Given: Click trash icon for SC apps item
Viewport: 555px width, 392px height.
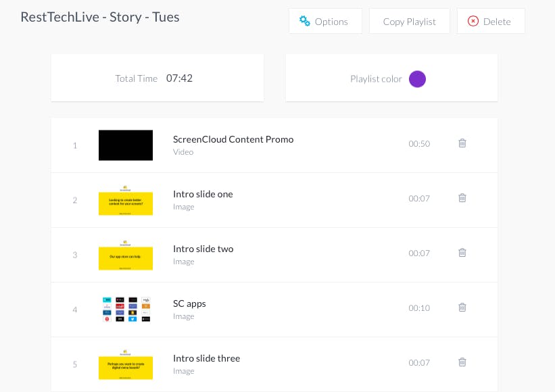Looking at the screenshot, I should coord(462,307).
